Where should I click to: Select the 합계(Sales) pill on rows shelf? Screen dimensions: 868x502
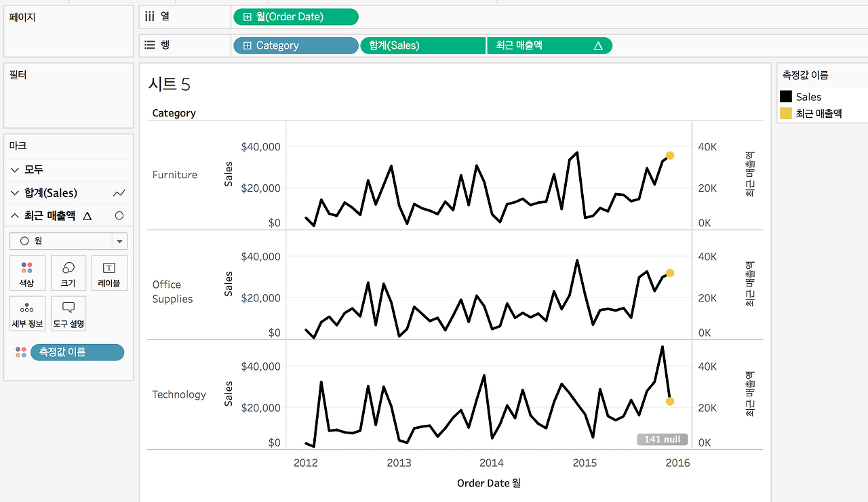coord(422,45)
